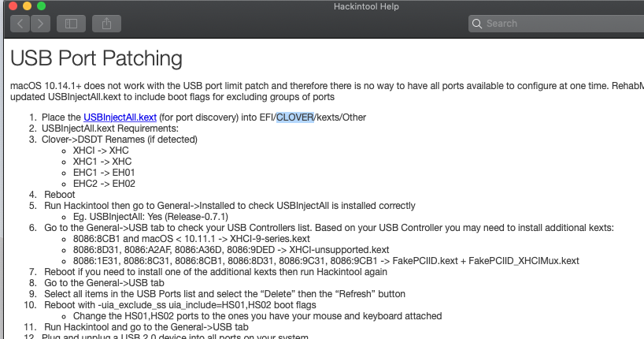This screenshot has height=339, width=644.
Task: Click the 'EHC2 -> EH02' rename entry
Action: (x=103, y=184)
